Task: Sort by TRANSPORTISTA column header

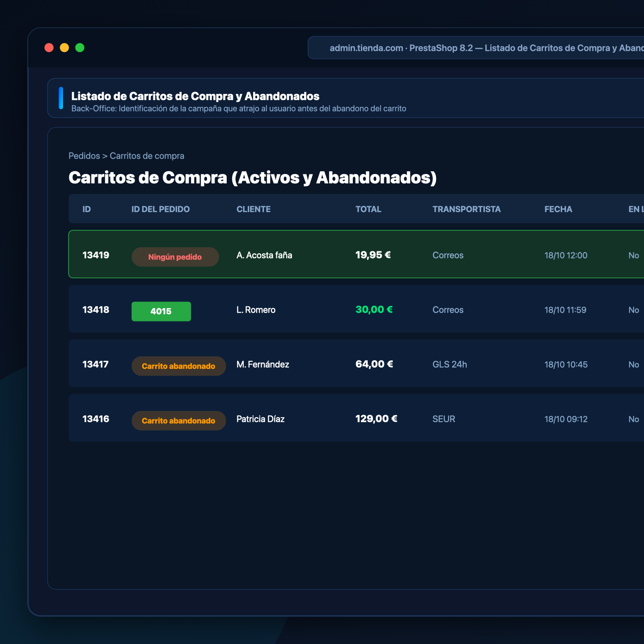Action: (466, 209)
